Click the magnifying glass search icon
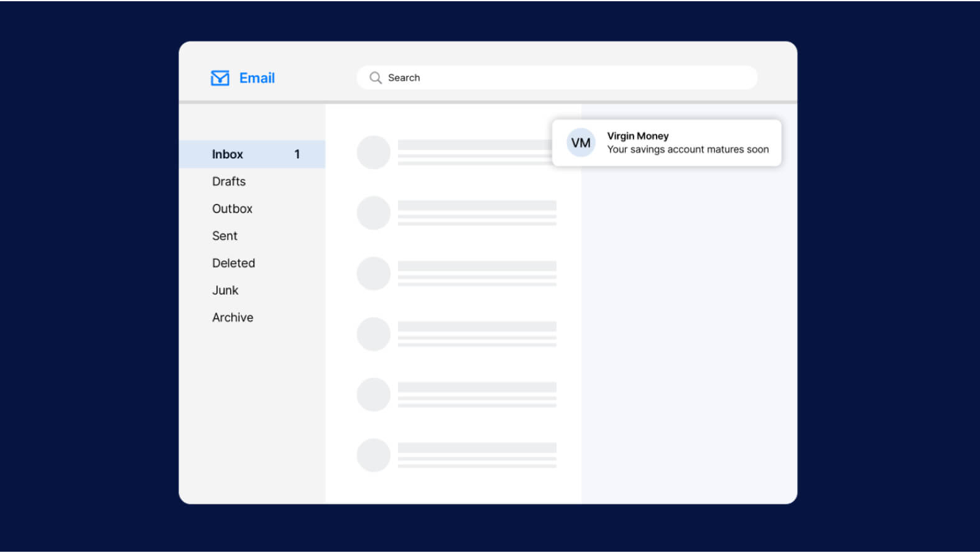The width and height of the screenshot is (980, 553). pyautogui.click(x=376, y=78)
